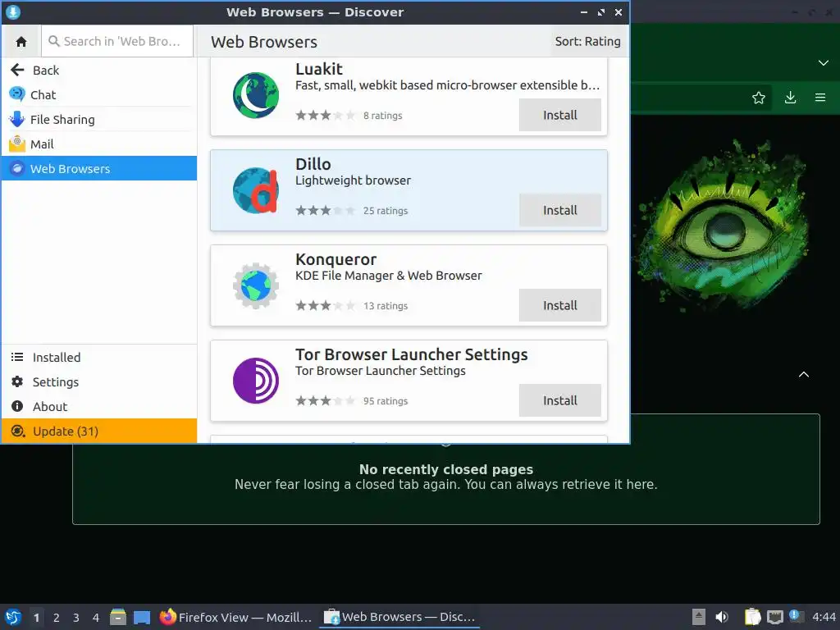Install Dillo

tap(559, 210)
